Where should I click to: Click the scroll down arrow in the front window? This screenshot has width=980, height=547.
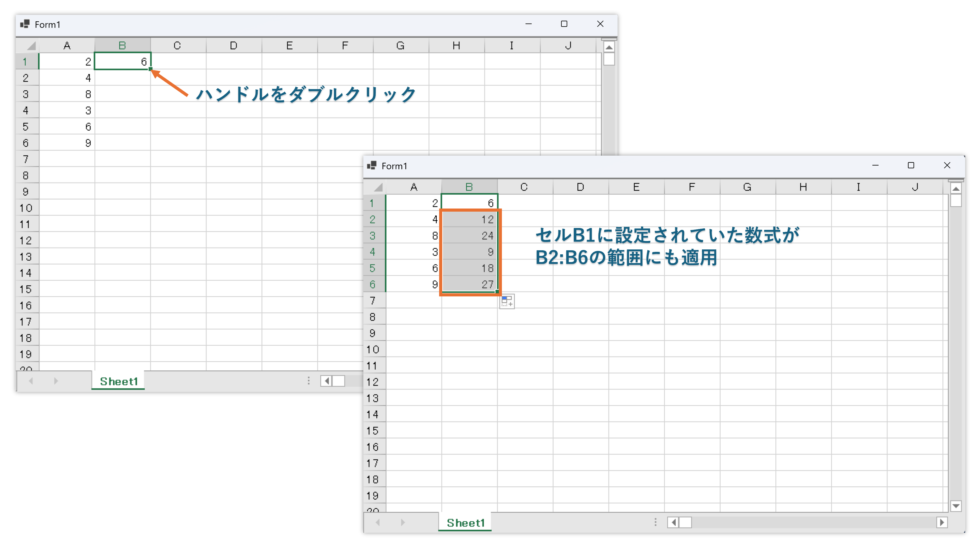point(956,506)
